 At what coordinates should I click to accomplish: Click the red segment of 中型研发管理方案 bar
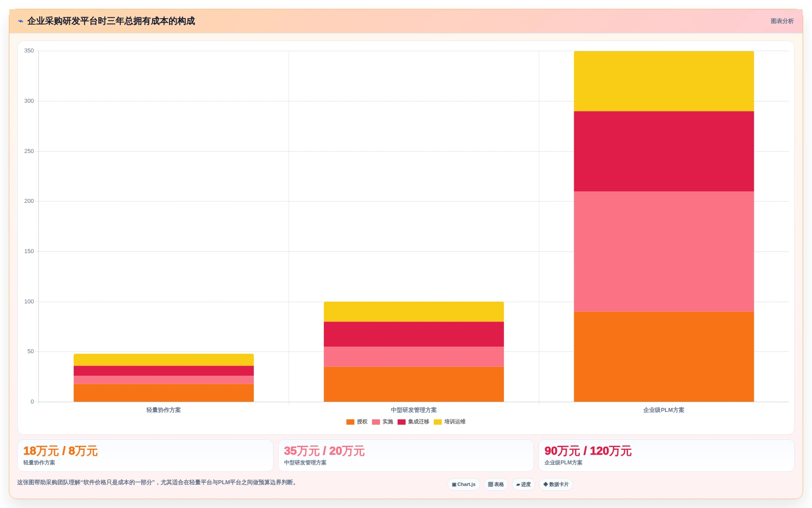[x=414, y=334]
